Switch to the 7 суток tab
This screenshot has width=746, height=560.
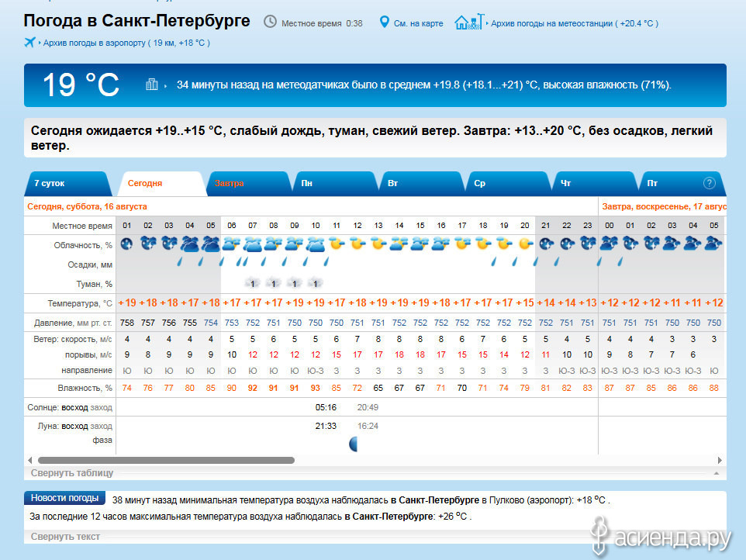[x=67, y=184]
